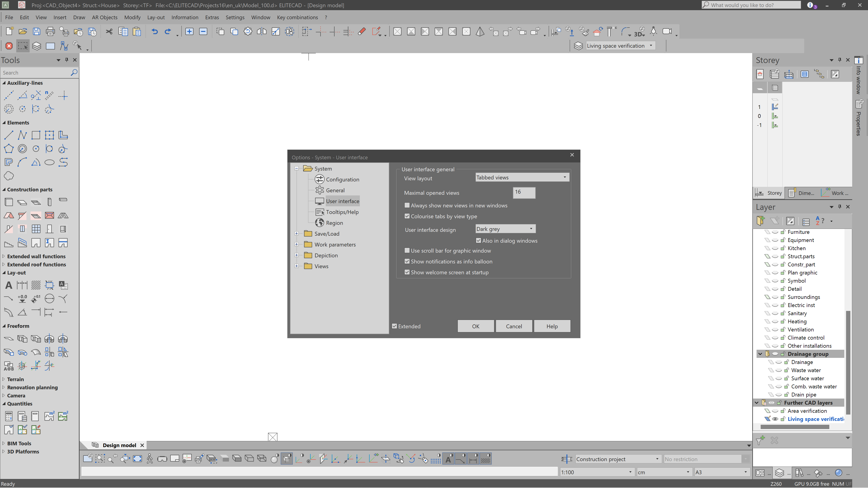
Task: Enable Use scroll bar for graphic window
Action: [407, 250]
